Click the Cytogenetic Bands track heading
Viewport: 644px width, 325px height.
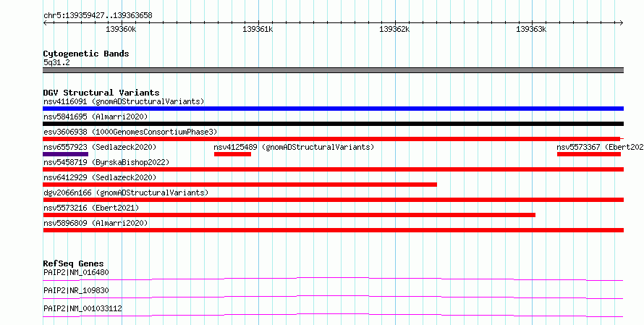86,54
